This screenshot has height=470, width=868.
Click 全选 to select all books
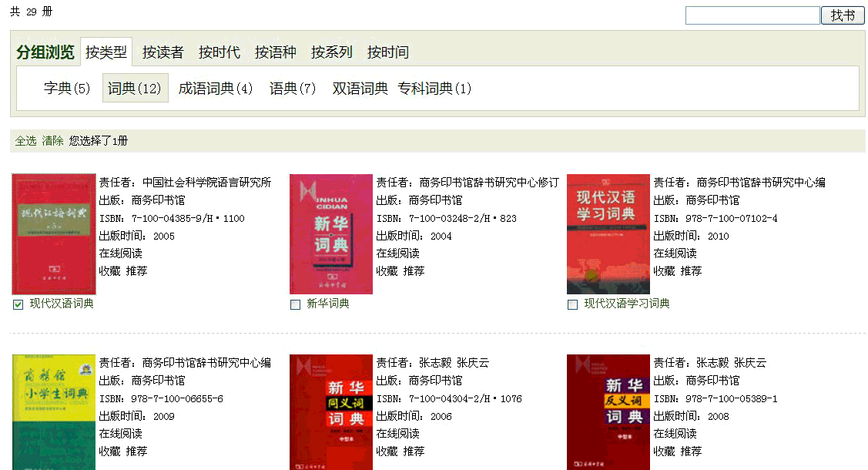click(25, 140)
